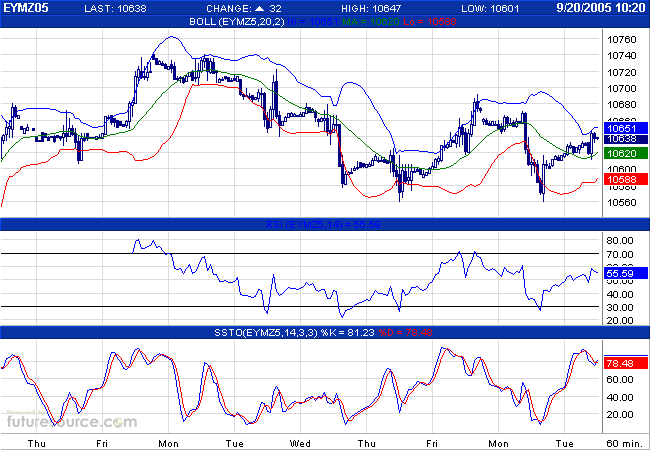
Task: Click MA = 10620 in the Bollinger header
Action: point(371,22)
